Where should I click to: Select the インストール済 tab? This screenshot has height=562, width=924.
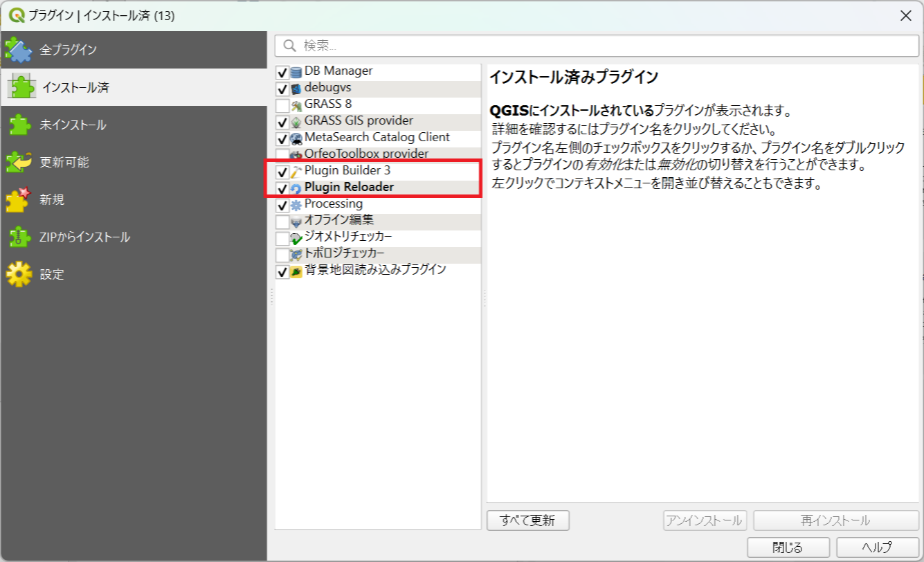[x=134, y=87]
